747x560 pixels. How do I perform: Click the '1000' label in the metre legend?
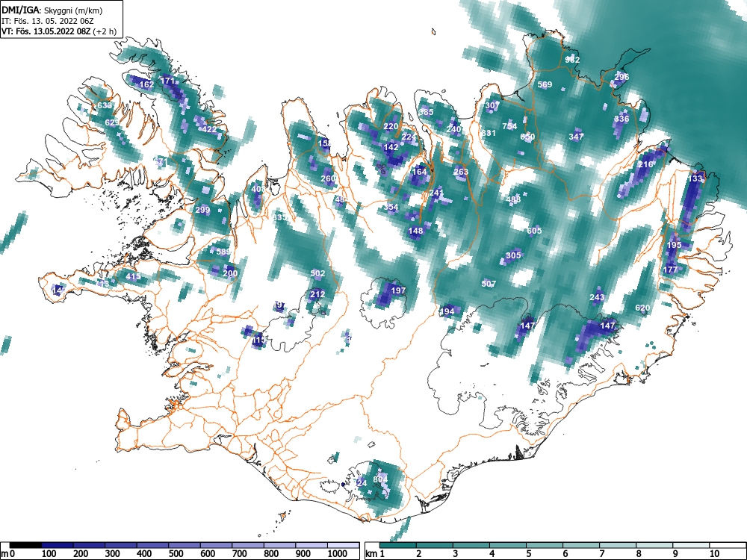tap(338, 554)
